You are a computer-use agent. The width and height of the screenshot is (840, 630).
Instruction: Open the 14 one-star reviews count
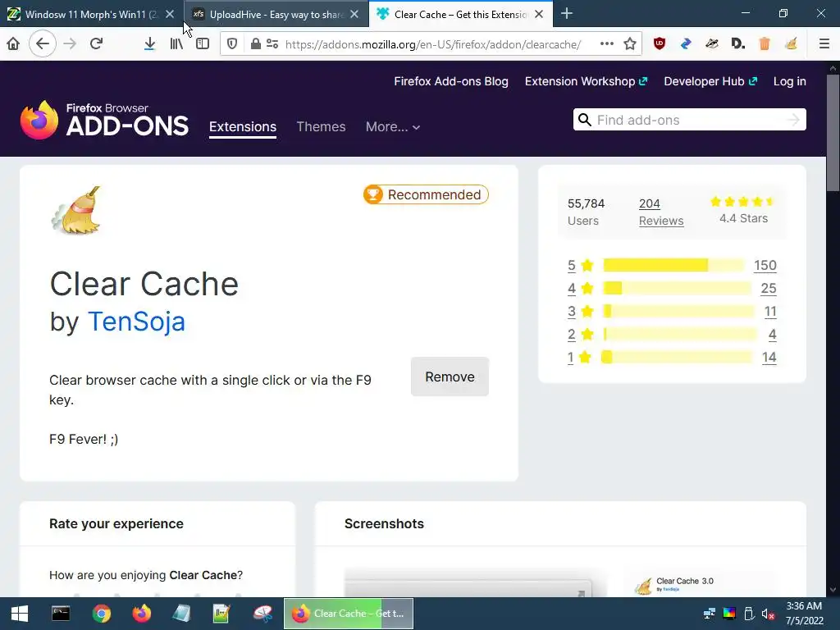pos(769,358)
